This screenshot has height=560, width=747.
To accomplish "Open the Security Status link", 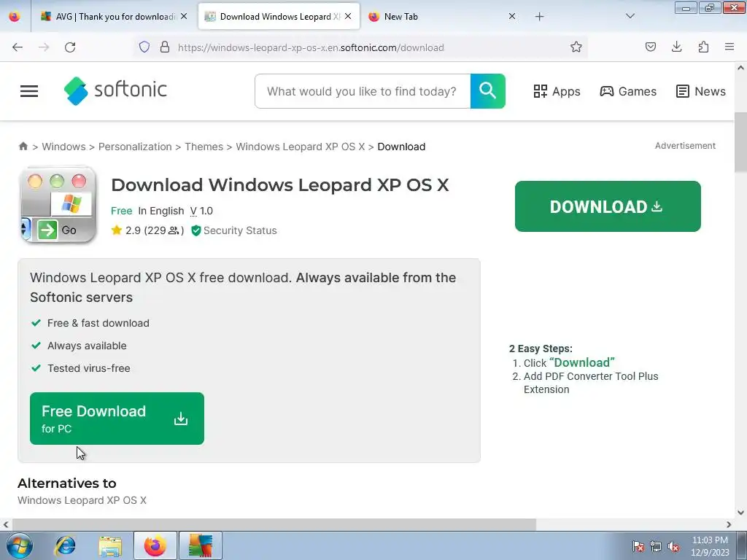I will tap(234, 230).
